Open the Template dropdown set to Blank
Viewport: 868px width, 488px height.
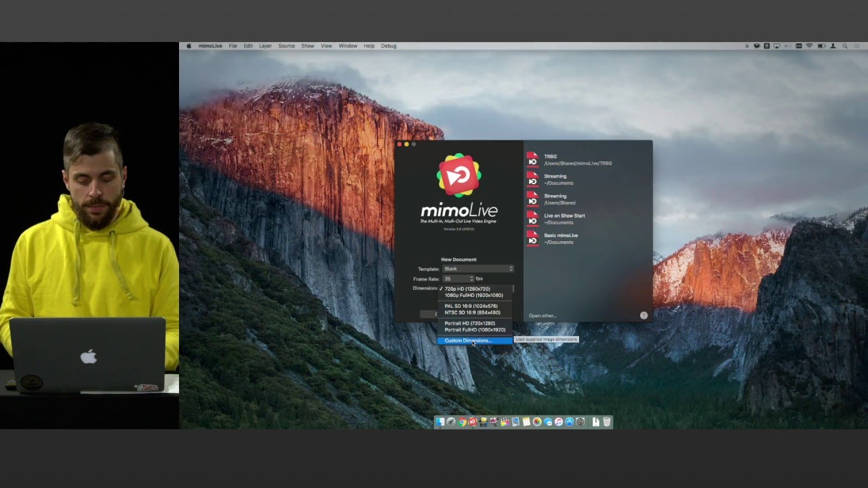click(x=477, y=269)
